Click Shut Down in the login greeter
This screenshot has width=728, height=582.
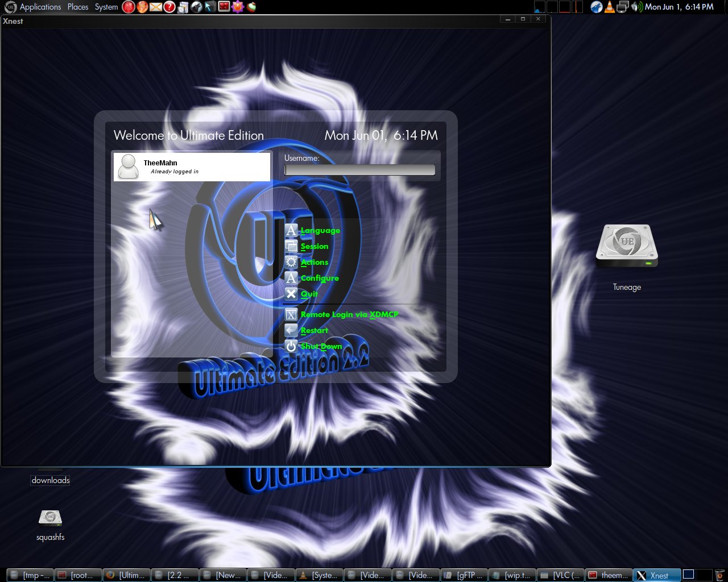pos(321,346)
